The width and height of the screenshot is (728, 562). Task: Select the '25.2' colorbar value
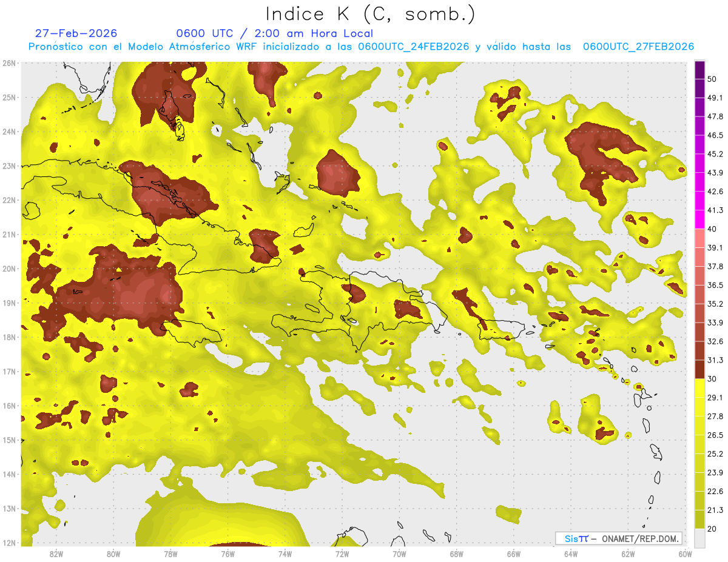pos(715,454)
